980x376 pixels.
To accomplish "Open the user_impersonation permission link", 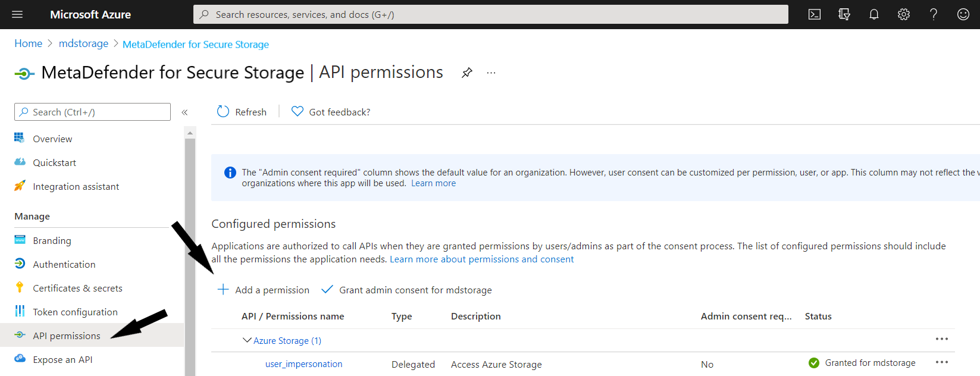I will click(303, 364).
